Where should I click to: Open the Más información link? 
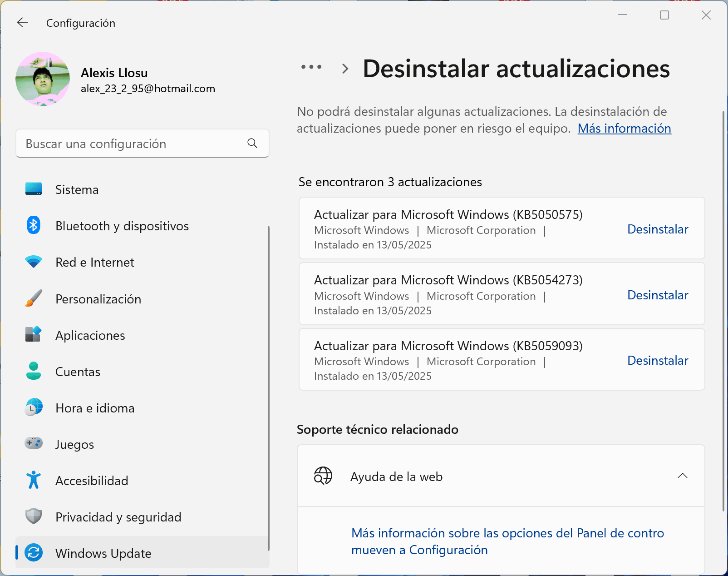coord(624,129)
